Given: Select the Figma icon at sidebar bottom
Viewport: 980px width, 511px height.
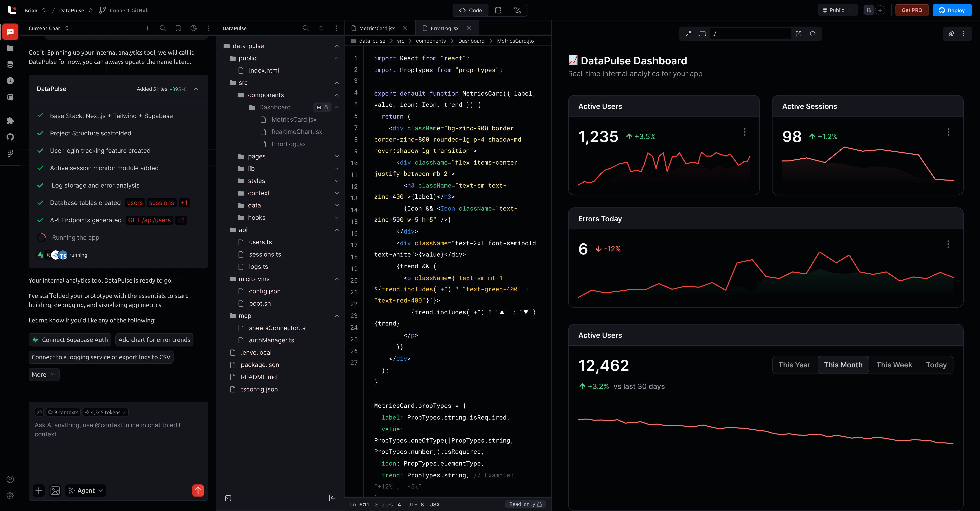Looking at the screenshot, I should click(x=10, y=153).
